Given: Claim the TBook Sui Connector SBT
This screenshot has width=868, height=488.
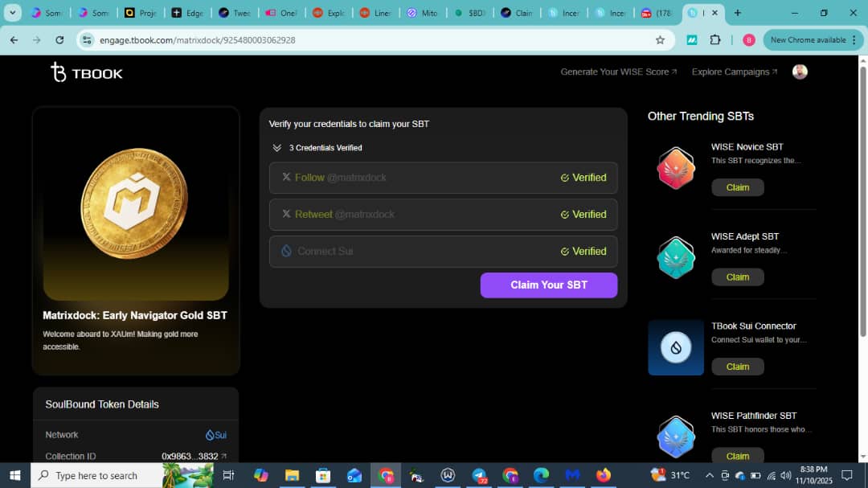Looking at the screenshot, I should [x=737, y=367].
